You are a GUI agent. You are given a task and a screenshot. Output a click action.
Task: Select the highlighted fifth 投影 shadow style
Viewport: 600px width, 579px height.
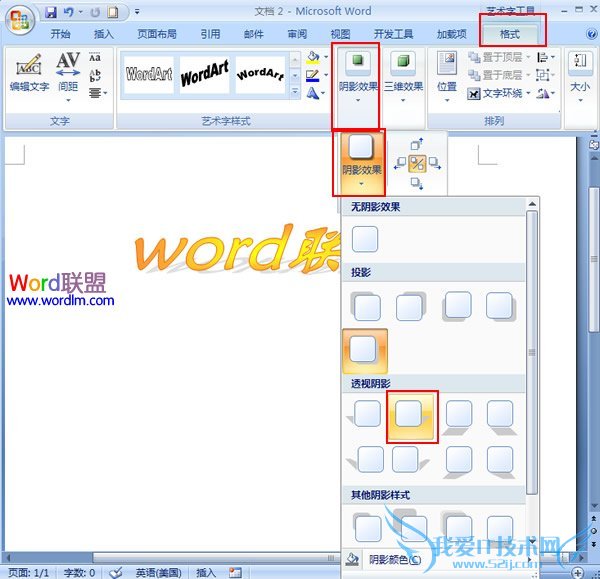[365, 351]
